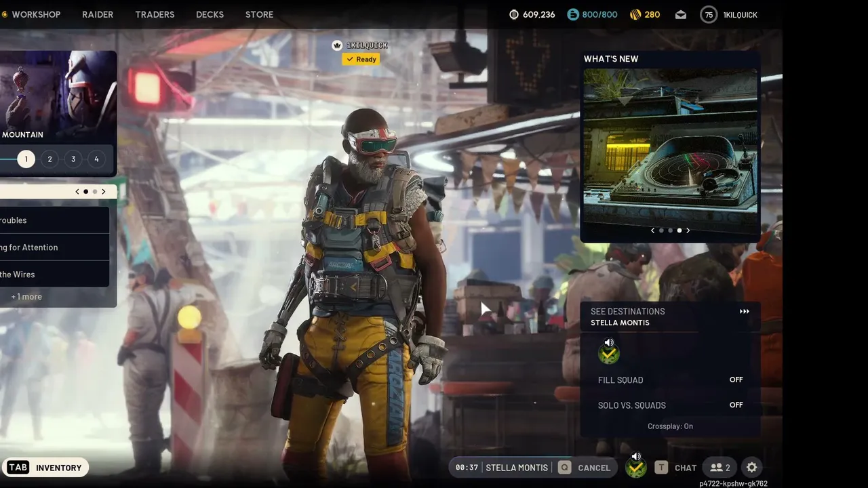Click the blue token icon beside 800/800

coord(573,14)
